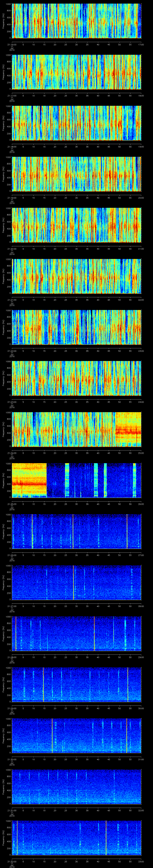Screen dimensions: 153x868
Task: Click the 21:27:00 start time label
Action: 12,606
